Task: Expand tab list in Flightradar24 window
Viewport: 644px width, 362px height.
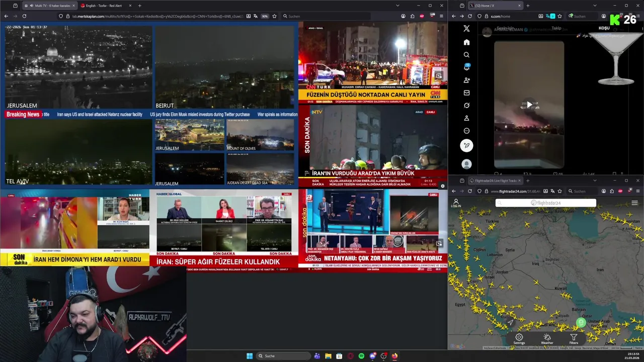Action: coord(595,180)
